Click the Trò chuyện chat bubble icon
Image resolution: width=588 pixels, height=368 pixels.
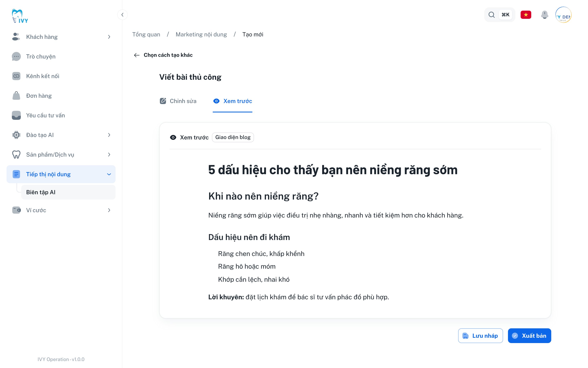(x=16, y=56)
